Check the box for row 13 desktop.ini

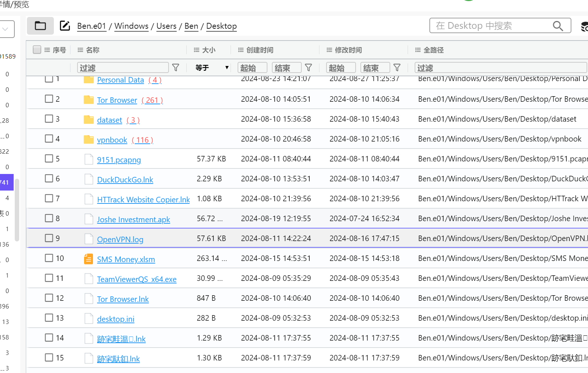click(49, 318)
